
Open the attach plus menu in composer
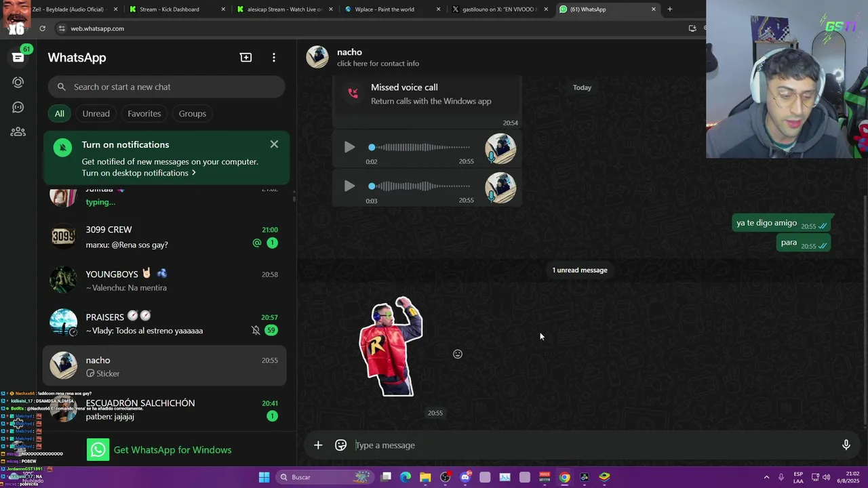(x=318, y=445)
